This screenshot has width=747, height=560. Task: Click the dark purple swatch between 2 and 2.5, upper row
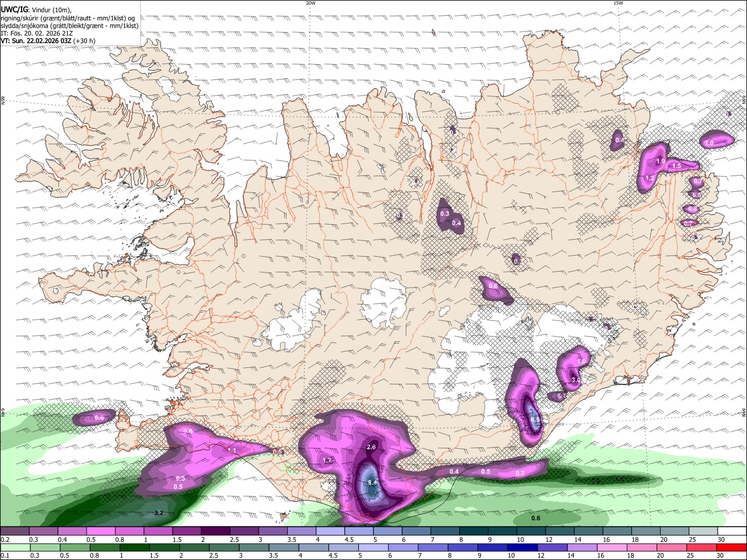tap(215, 531)
